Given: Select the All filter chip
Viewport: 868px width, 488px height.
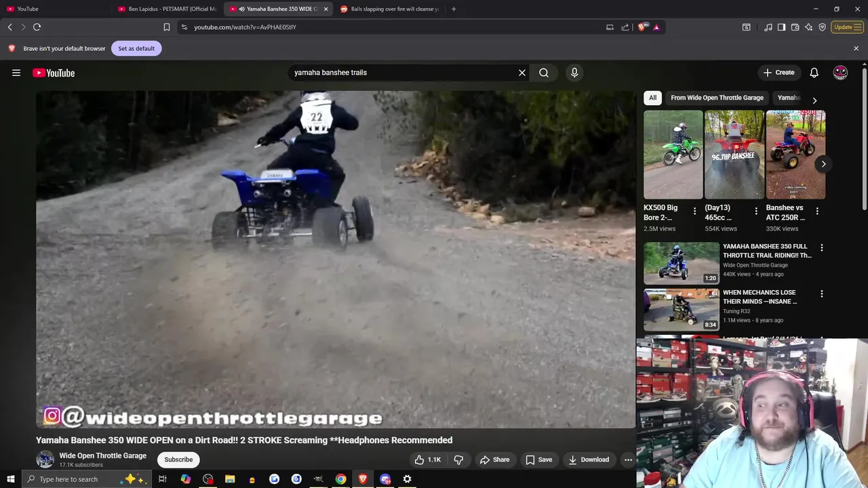Looking at the screenshot, I should pos(652,98).
